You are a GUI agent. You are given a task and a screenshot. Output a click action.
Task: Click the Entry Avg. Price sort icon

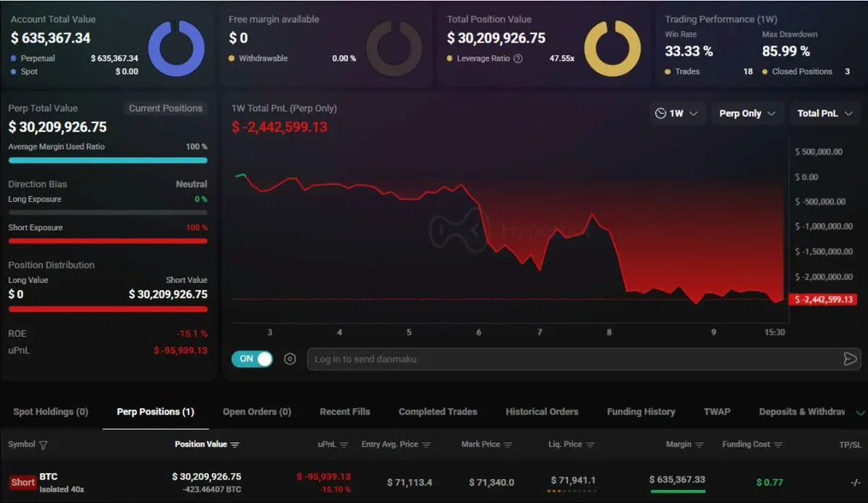427,444
